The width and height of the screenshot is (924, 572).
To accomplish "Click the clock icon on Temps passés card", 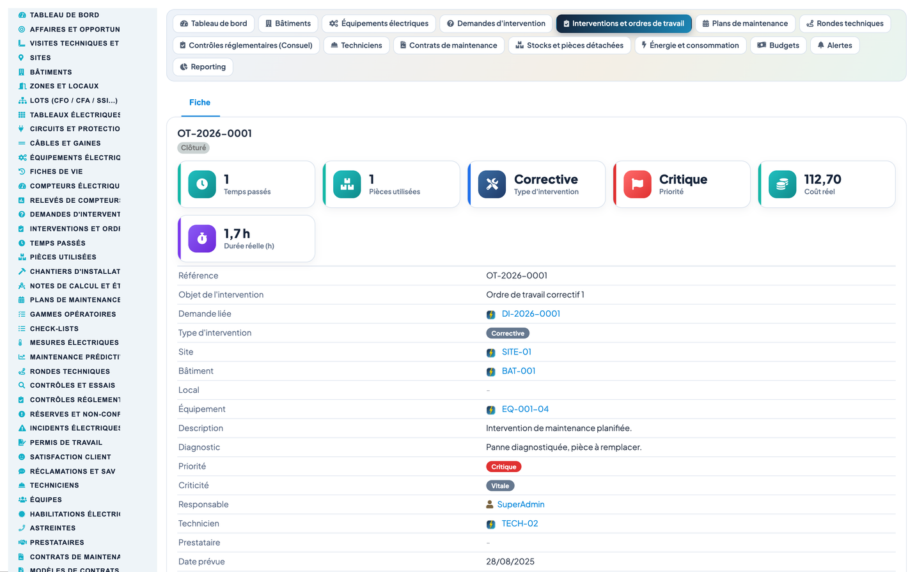I will [202, 184].
